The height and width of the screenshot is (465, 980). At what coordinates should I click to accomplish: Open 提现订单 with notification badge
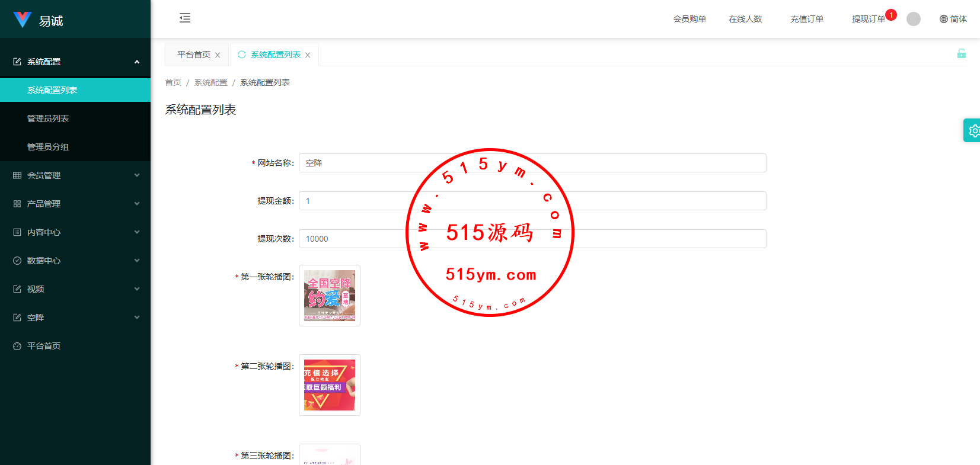point(868,19)
